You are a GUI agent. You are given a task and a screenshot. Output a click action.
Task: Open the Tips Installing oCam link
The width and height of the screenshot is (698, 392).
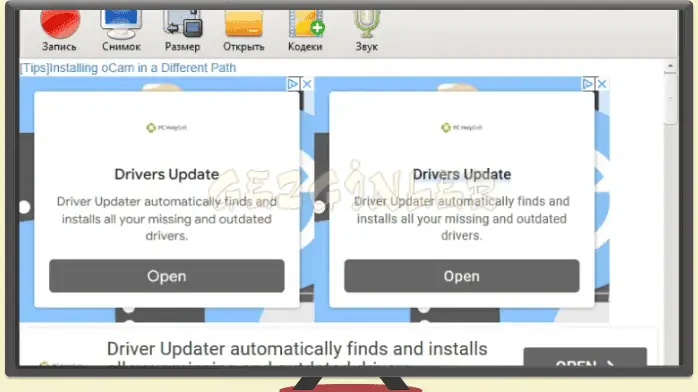128,68
